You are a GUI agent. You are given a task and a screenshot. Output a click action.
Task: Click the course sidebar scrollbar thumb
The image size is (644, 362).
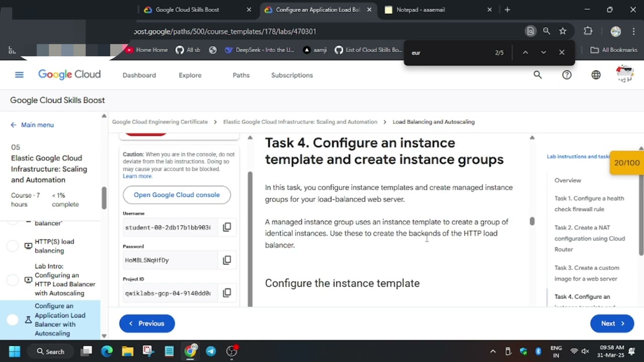point(104,198)
